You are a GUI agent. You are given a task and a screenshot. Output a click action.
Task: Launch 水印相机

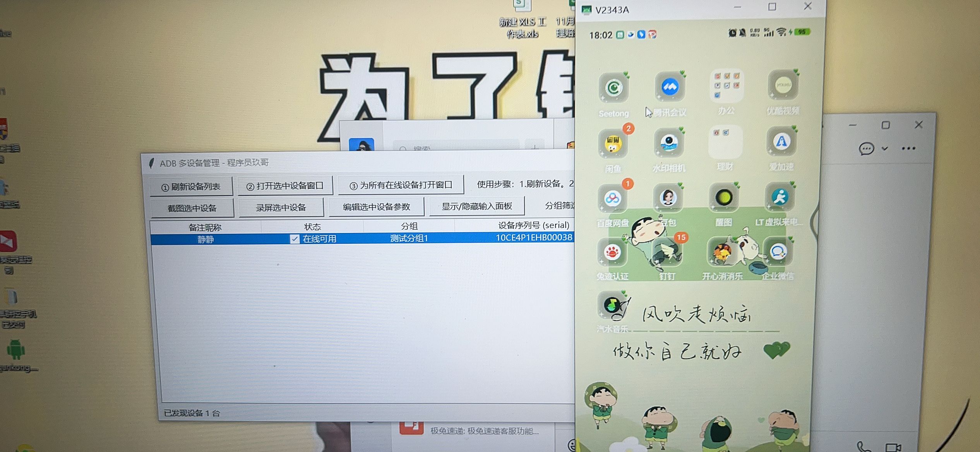pos(668,143)
